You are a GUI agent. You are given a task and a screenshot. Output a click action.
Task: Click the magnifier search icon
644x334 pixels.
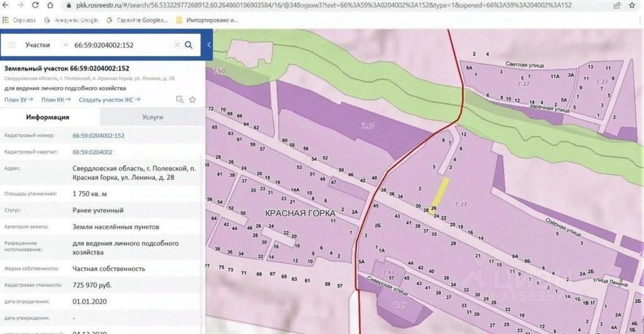189,45
